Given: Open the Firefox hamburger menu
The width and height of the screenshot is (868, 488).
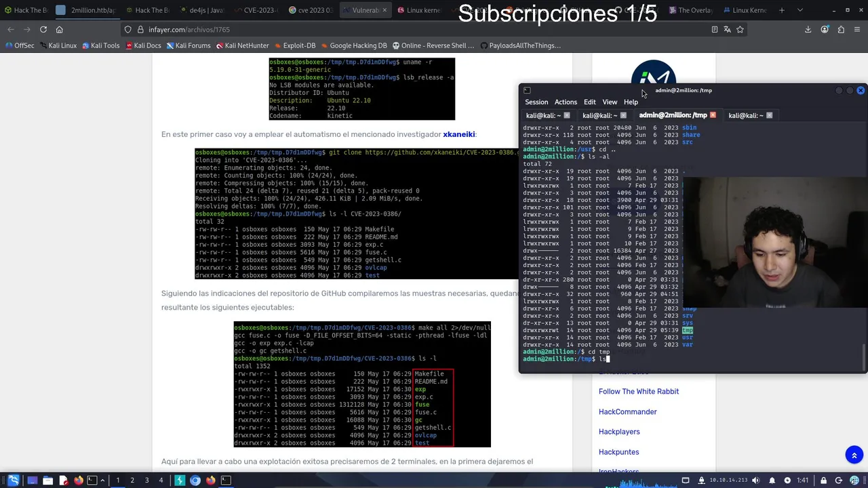Looking at the screenshot, I should click(x=857, y=29).
